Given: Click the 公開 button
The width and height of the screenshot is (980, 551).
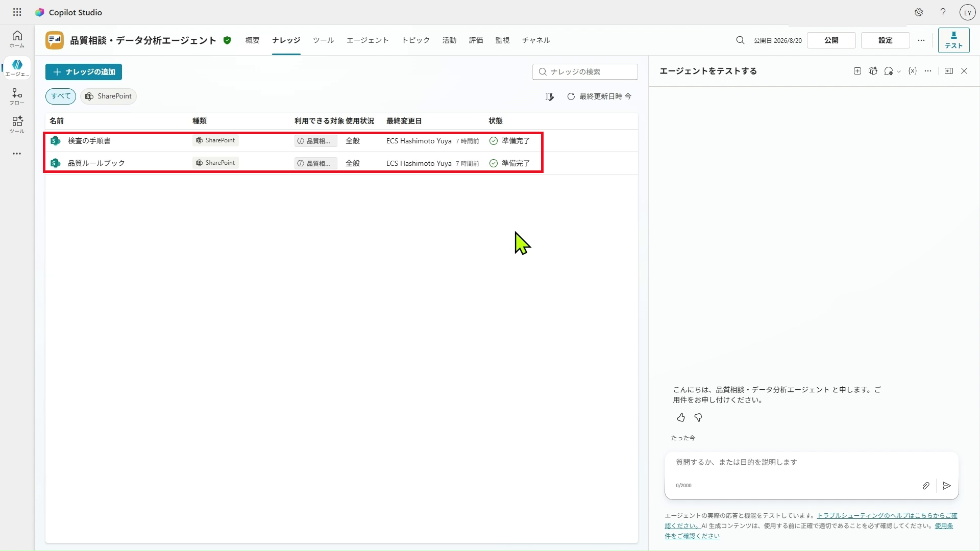Looking at the screenshot, I should coord(831,40).
